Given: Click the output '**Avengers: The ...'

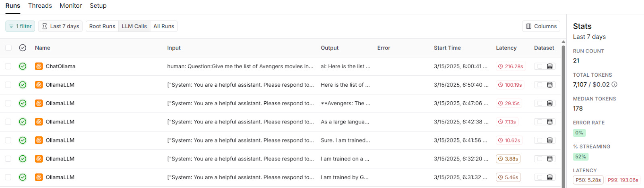Looking at the screenshot, I should coord(346,103).
